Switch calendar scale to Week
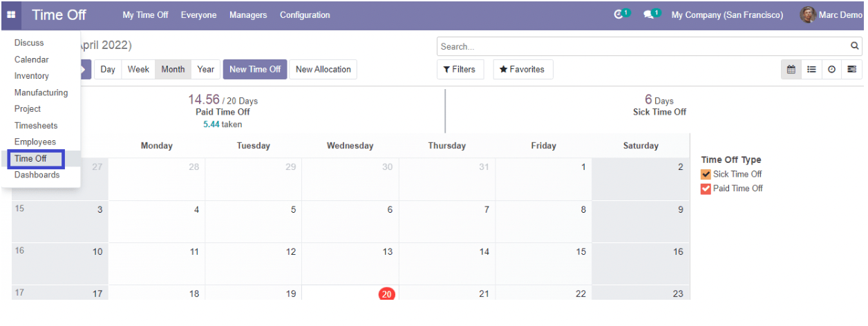This screenshot has height=326, width=868. (138, 69)
